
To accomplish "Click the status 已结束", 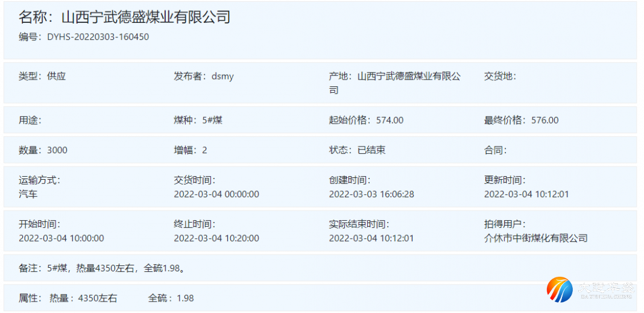I will pos(371,150).
